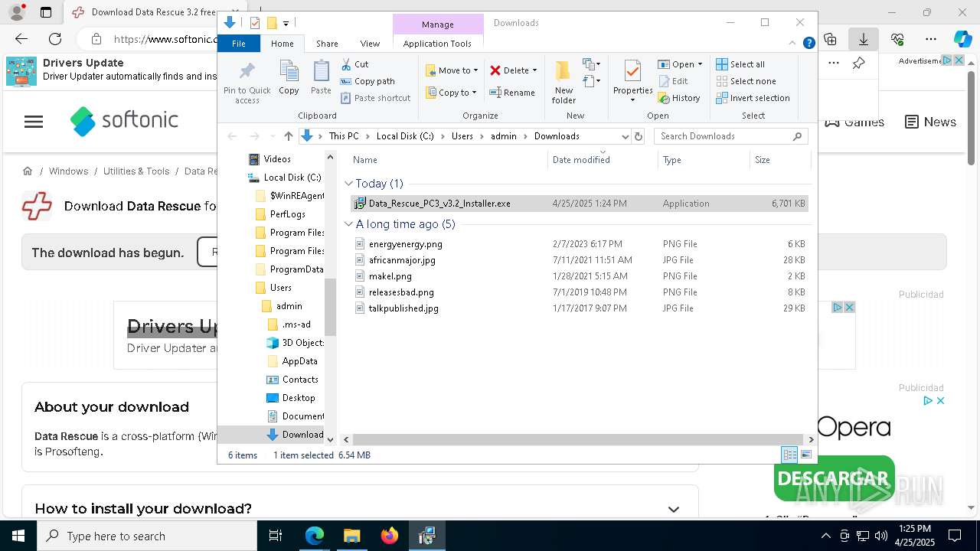The image size is (980, 551).
Task: Click the Paste shortcut command
Action: (x=375, y=98)
